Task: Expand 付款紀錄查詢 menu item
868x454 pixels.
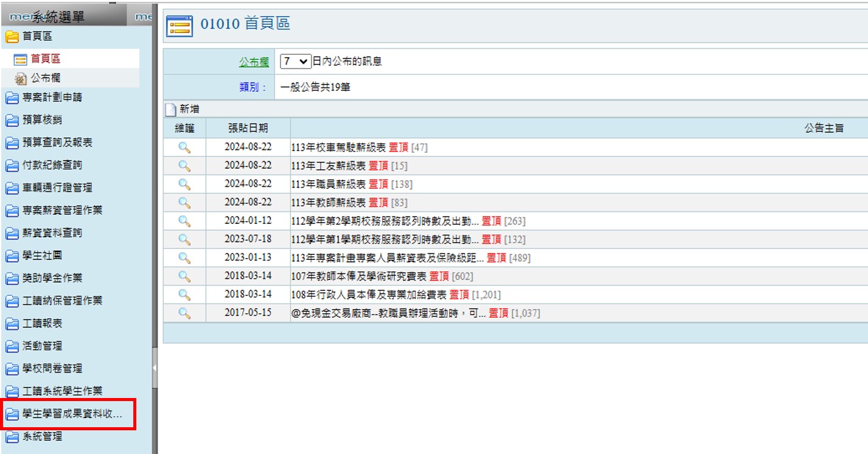Action: click(52, 165)
